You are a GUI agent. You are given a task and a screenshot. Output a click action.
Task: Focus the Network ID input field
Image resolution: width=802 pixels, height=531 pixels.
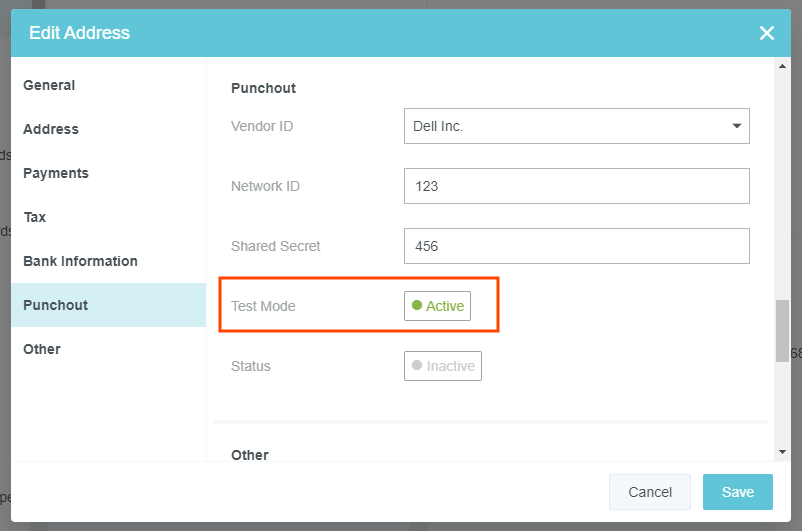coord(576,186)
